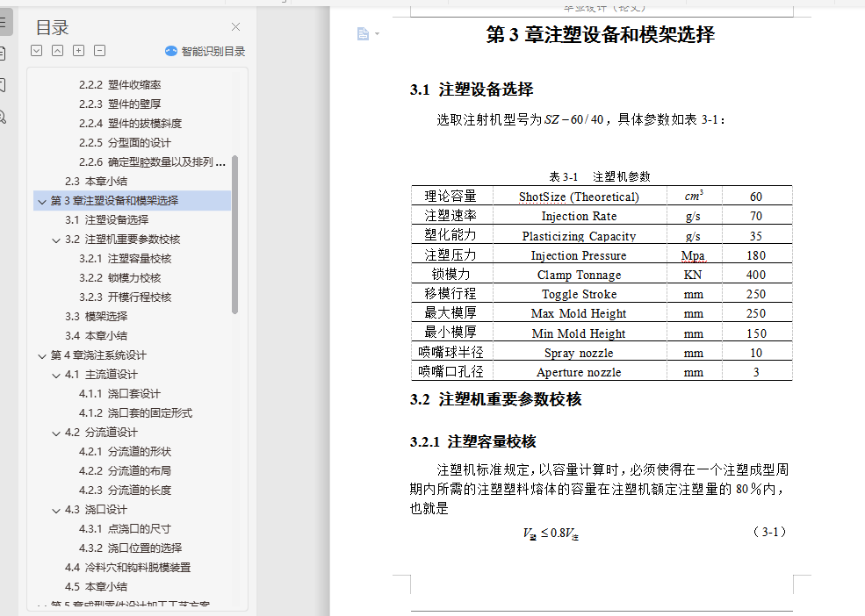Click table cell Spray nozzle
The height and width of the screenshot is (616, 865).
point(579,353)
